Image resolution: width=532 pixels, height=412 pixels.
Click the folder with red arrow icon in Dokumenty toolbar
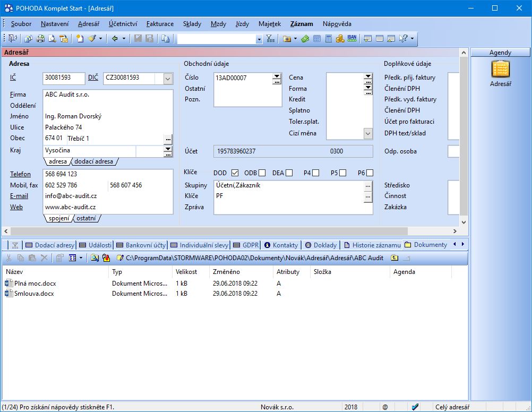(x=106, y=258)
